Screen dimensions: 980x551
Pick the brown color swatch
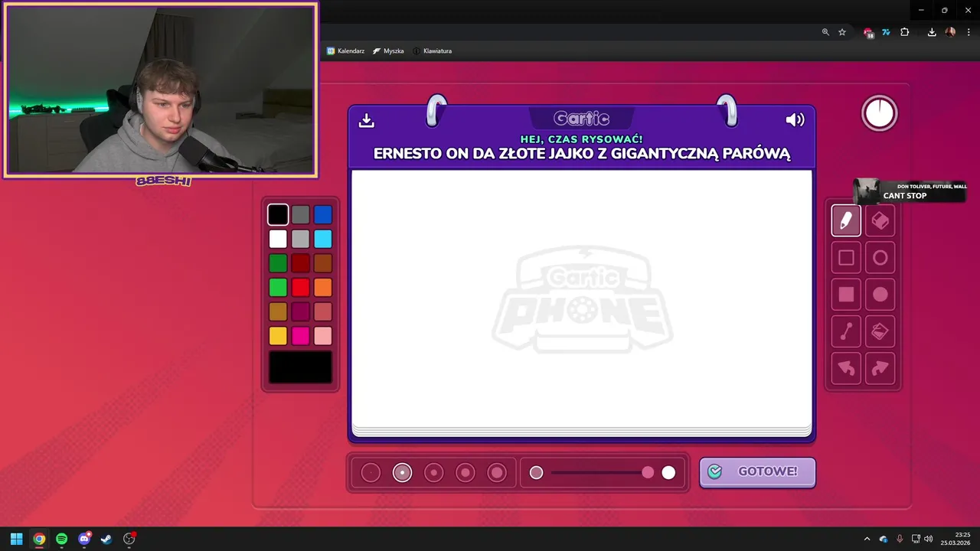click(x=323, y=263)
